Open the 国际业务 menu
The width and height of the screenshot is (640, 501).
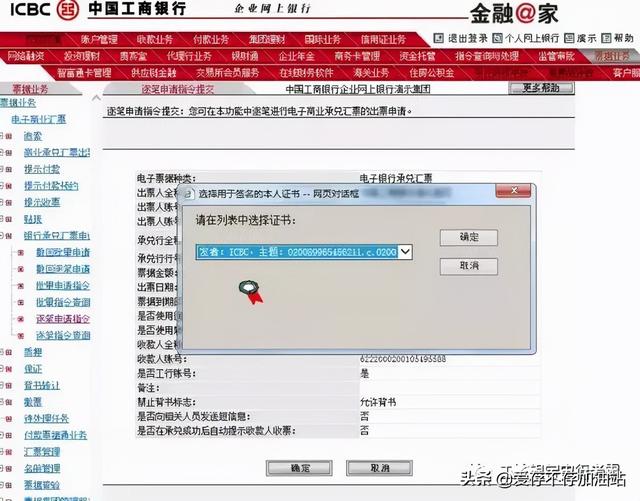(x=323, y=40)
